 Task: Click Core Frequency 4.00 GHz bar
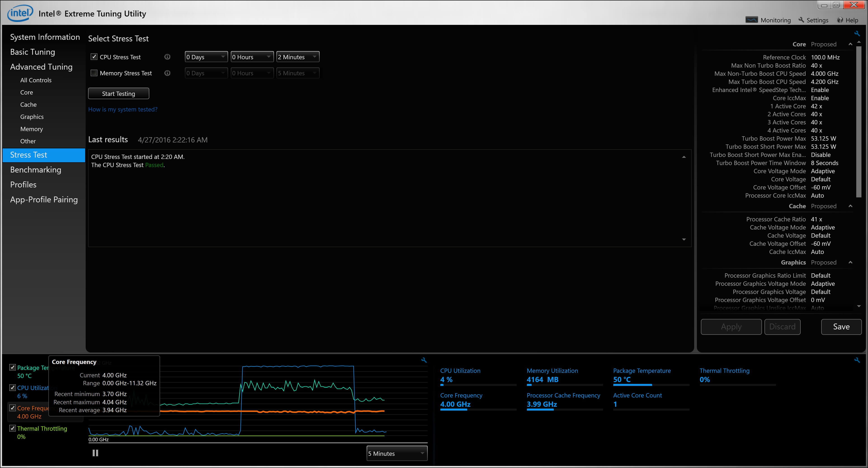(478, 409)
